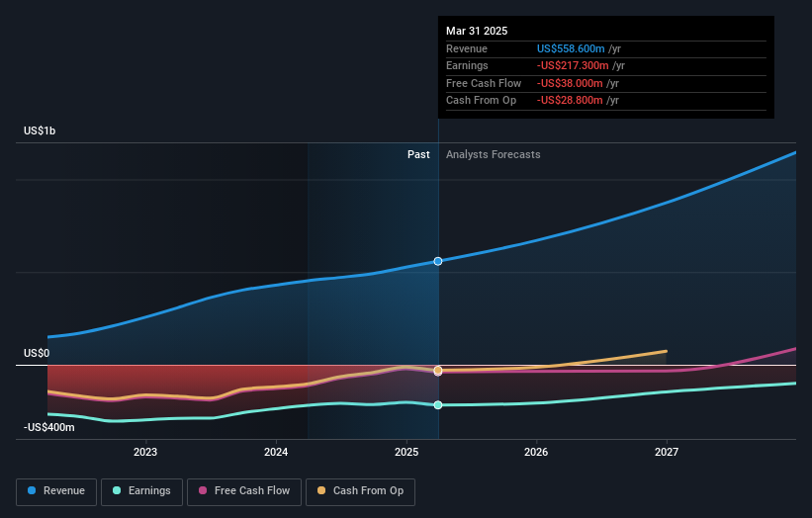Click the Mar 31 2025 tooltip date
The width and height of the screenshot is (812, 518).
[x=477, y=31]
